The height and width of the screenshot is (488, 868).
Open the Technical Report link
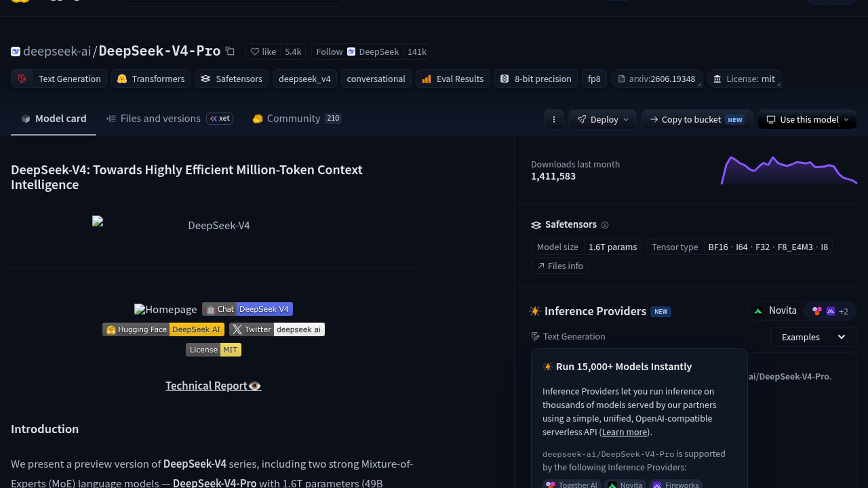click(213, 386)
